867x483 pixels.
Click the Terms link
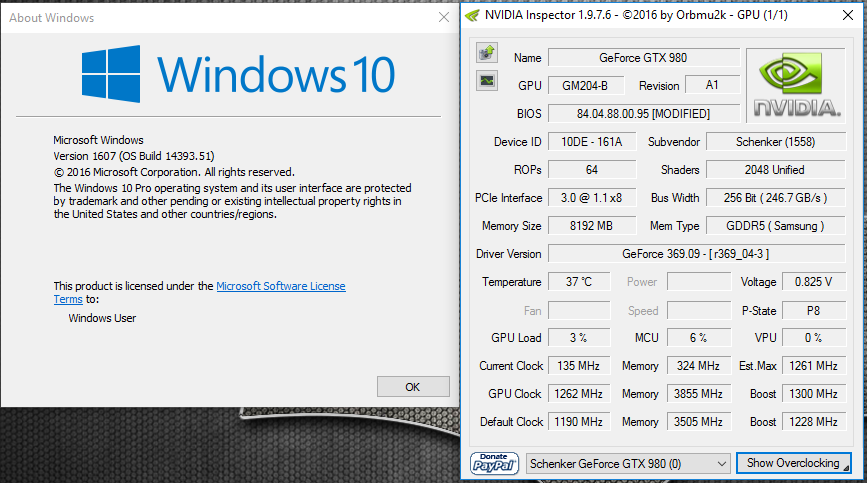pos(68,299)
